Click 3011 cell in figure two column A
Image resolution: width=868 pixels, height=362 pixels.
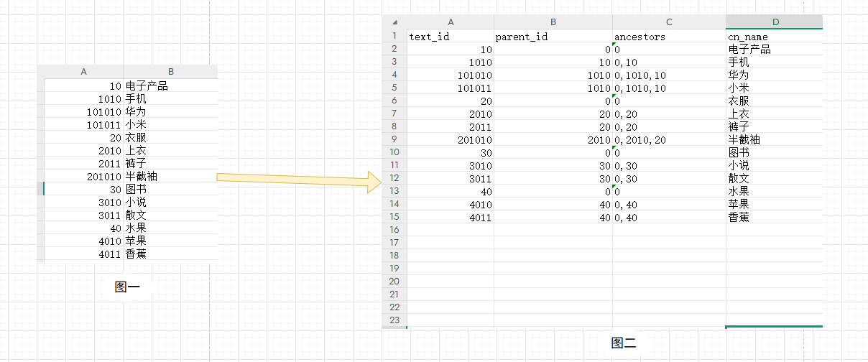(x=451, y=178)
